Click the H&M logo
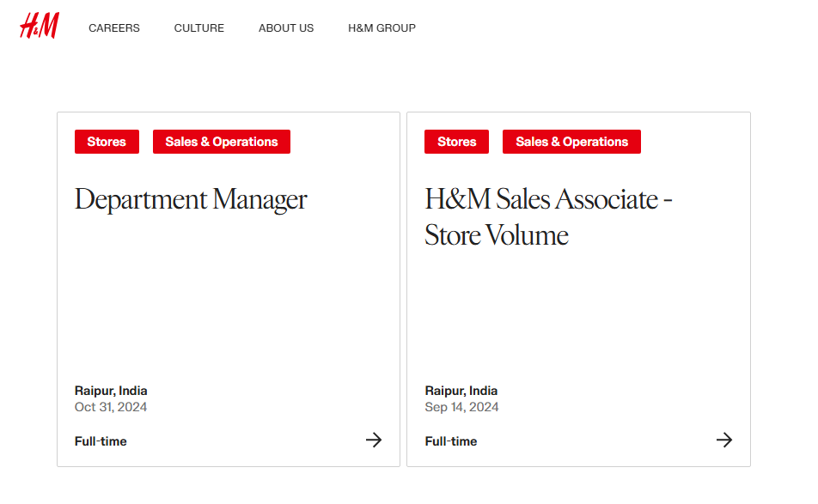This screenshot has height=504, width=818. pyautogui.click(x=40, y=26)
